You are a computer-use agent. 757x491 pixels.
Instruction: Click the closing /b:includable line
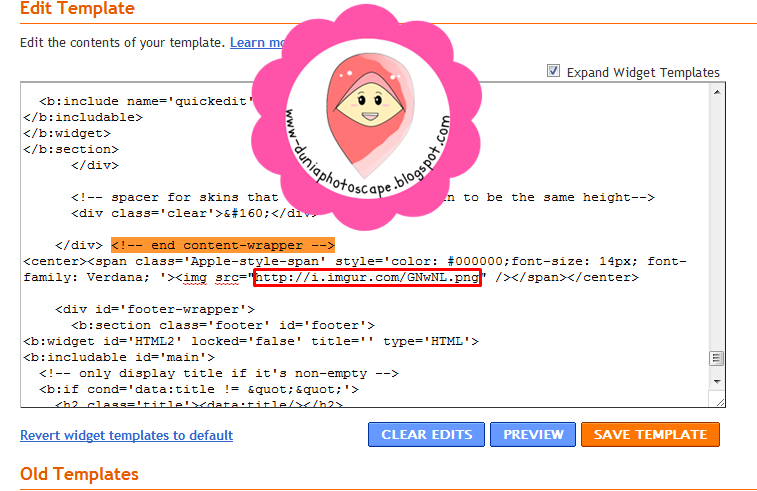(83, 117)
